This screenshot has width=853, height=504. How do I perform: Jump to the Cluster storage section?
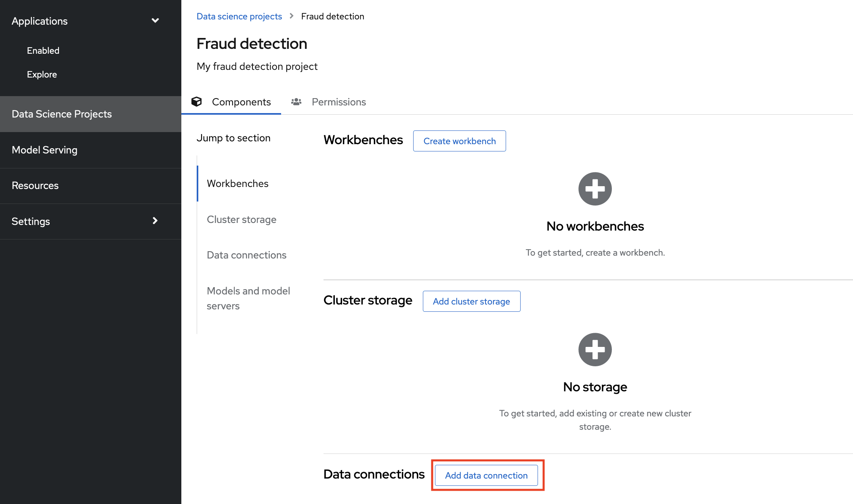(242, 219)
